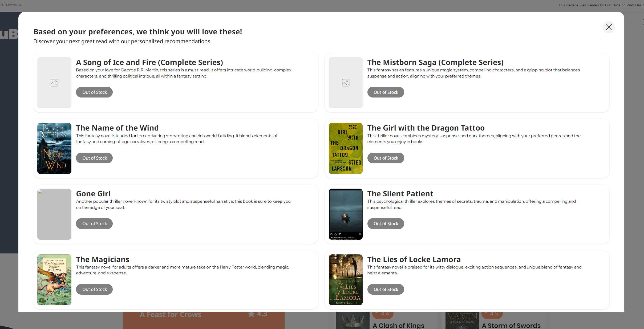Screen dimensions: 644x329
Task: Click The Lies of Locke Lamora cover
Action: click(346, 280)
